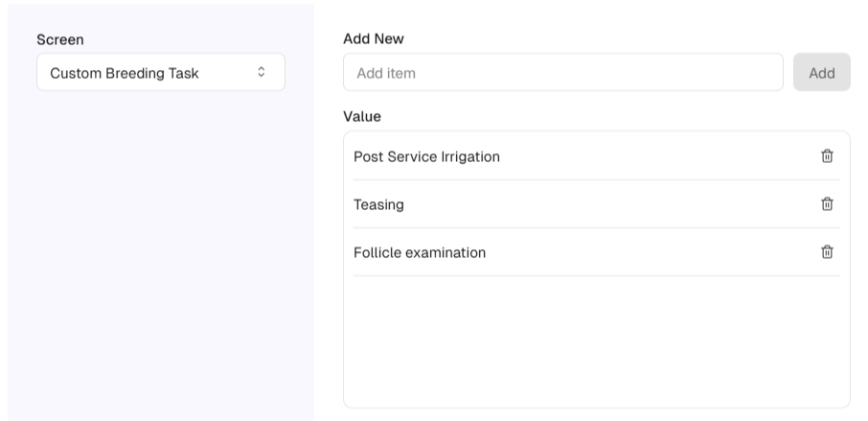This screenshot has width=868, height=421.
Task: Select the Custom Breeding Task combo box text
Action: (125, 73)
